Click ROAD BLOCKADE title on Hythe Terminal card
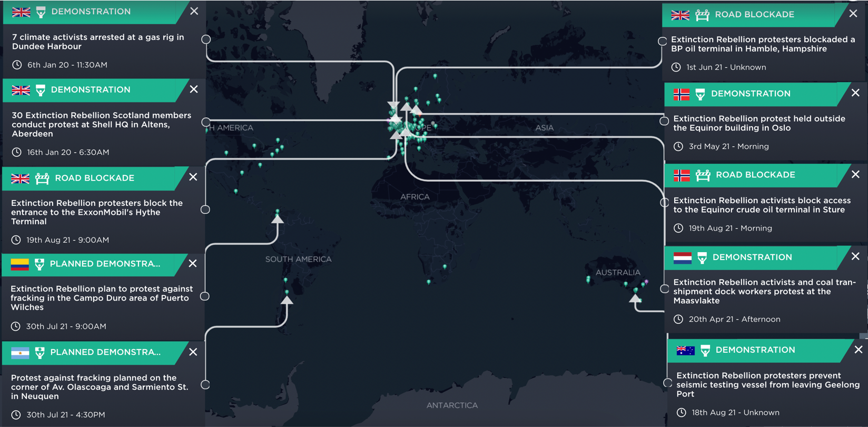 pos(95,178)
